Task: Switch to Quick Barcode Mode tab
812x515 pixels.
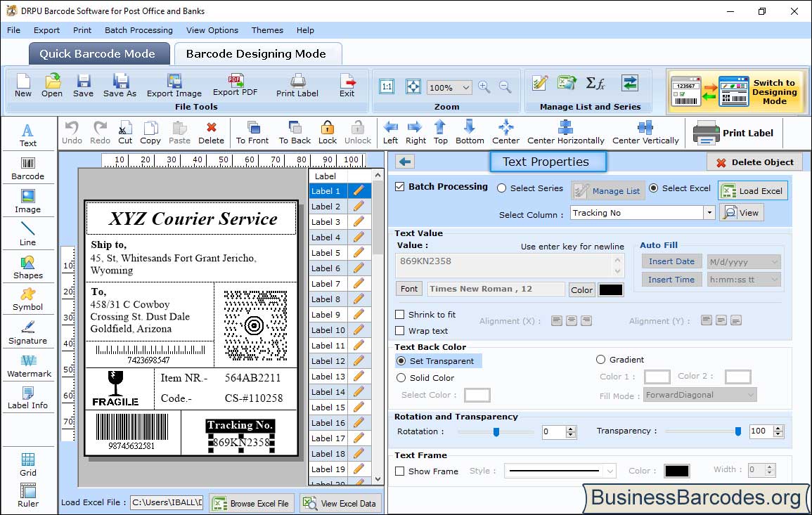Action: pyautogui.click(x=99, y=53)
